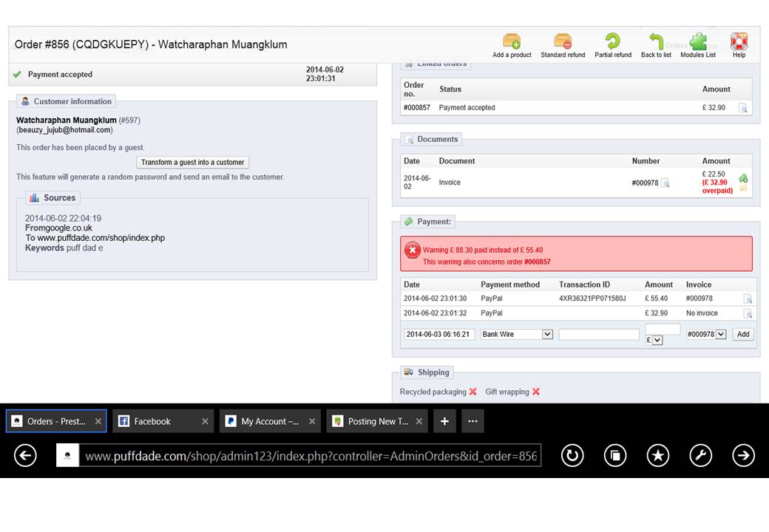The width and height of the screenshot is (769, 532).
Task: Add page to favorites star
Action: pos(657,456)
